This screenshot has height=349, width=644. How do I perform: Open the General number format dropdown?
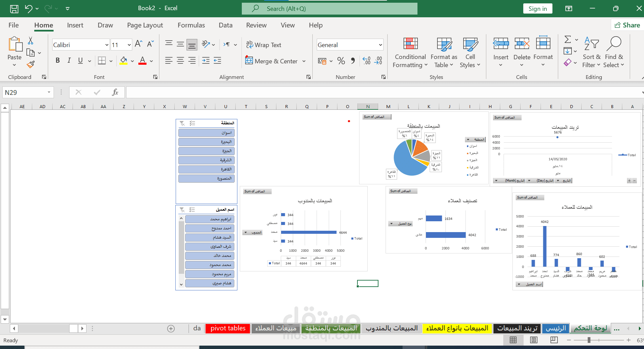pos(380,45)
